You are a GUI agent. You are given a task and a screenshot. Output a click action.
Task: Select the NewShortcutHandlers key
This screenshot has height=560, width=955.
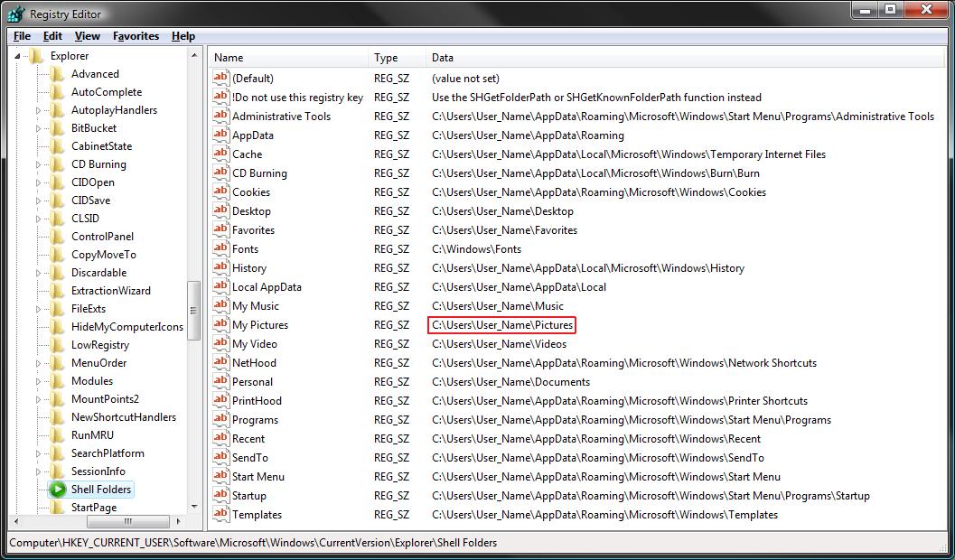124,417
